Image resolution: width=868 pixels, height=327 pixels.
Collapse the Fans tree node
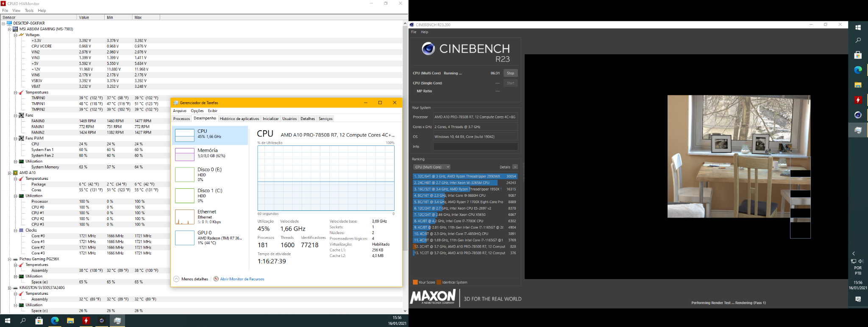point(15,115)
